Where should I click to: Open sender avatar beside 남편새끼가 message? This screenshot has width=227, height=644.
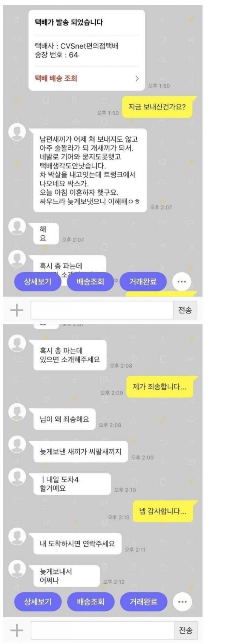tap(17, 132)
